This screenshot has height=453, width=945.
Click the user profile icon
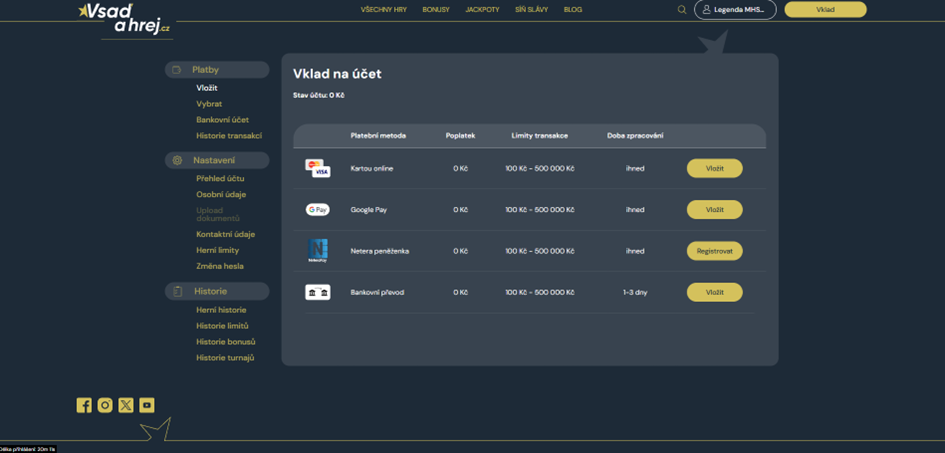coord(707,10)
